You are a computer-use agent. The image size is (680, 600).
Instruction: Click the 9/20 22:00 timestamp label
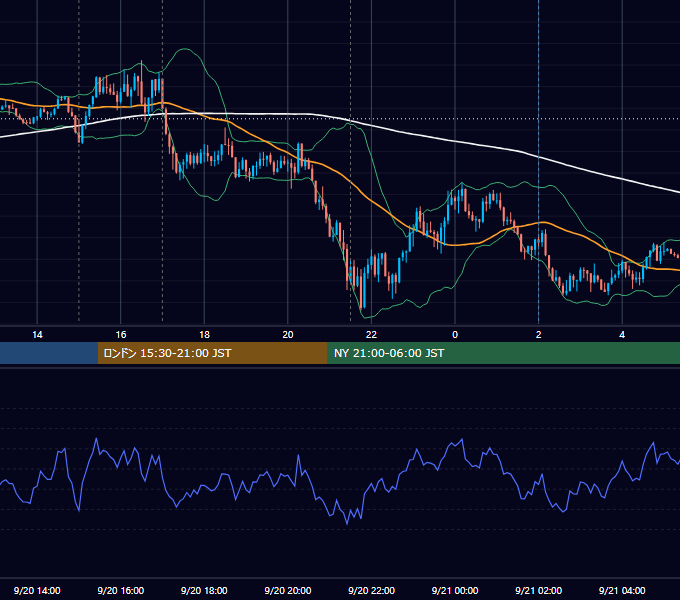pyautogui.click(x=371, y=590)
